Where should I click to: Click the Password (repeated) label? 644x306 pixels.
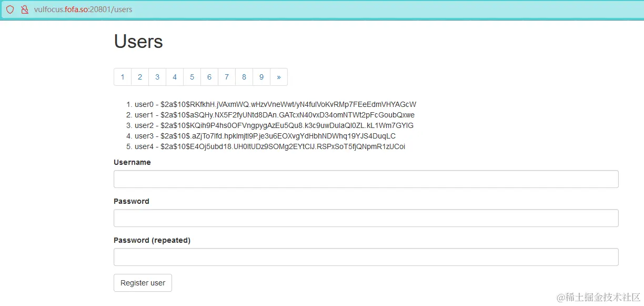[152, 240]
